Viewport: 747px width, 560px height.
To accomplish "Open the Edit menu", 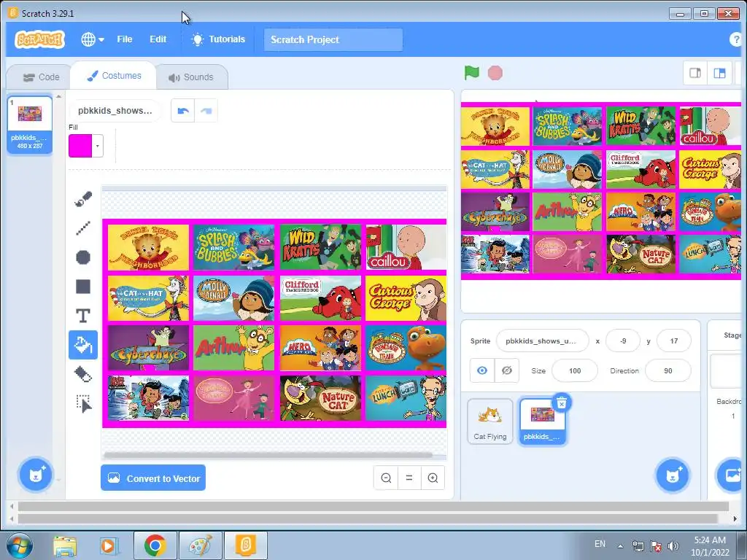I will 158,39.
